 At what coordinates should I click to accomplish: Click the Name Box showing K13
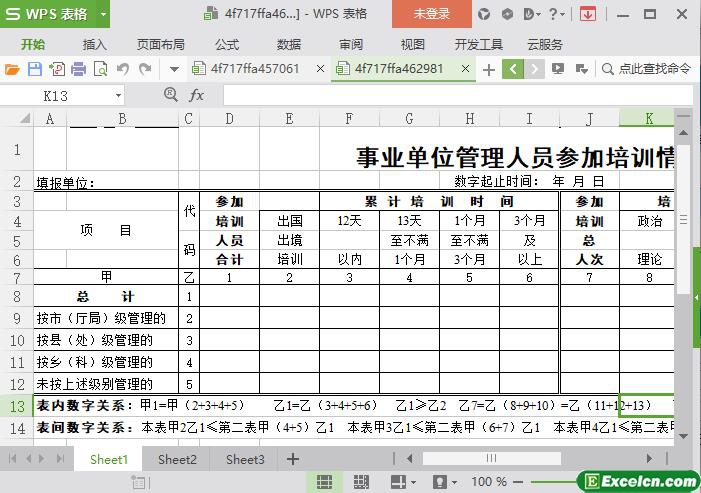tap(56, 96)
